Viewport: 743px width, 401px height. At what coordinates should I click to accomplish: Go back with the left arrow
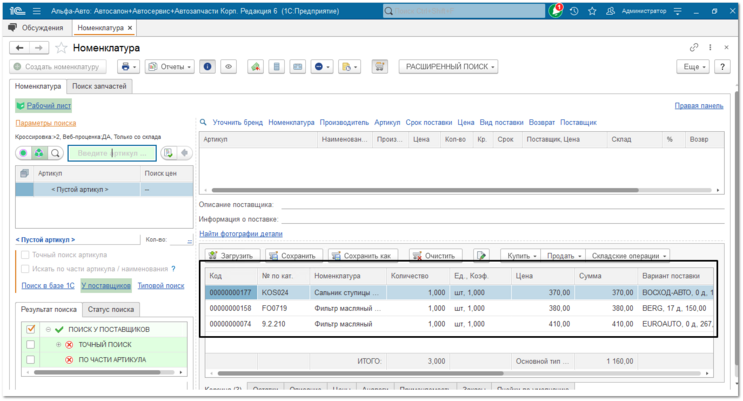[x=19, y=48]
